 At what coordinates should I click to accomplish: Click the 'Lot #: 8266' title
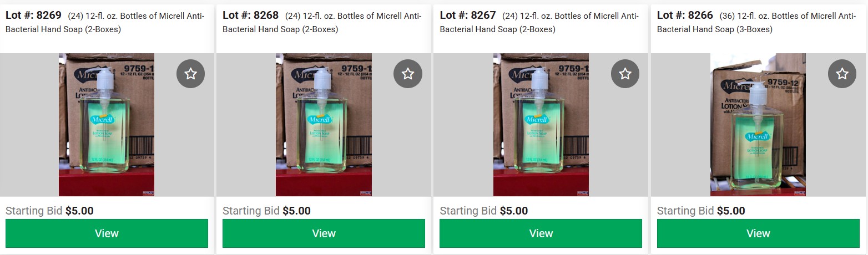point(685,15)
